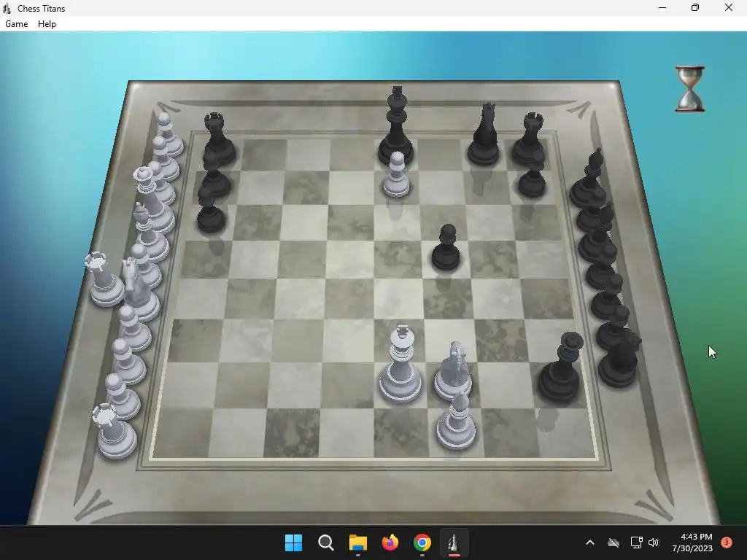This screenshot has width=747, height=560.
Task: Click the captured white knight beside the board
Action: coord(139,289)
